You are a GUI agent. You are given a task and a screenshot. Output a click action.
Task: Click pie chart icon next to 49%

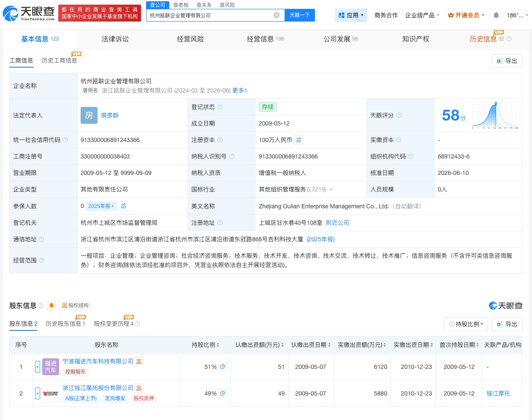(x=223, y=393)
